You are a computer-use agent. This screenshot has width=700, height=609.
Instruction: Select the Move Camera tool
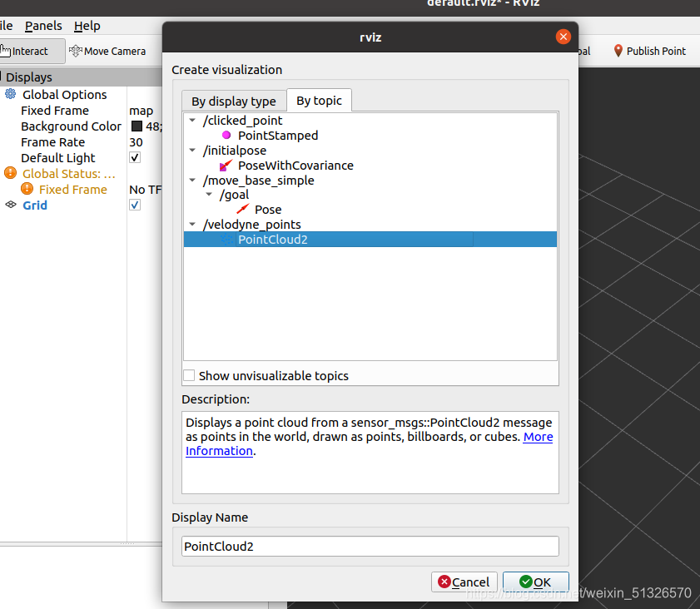coord(107,52)
